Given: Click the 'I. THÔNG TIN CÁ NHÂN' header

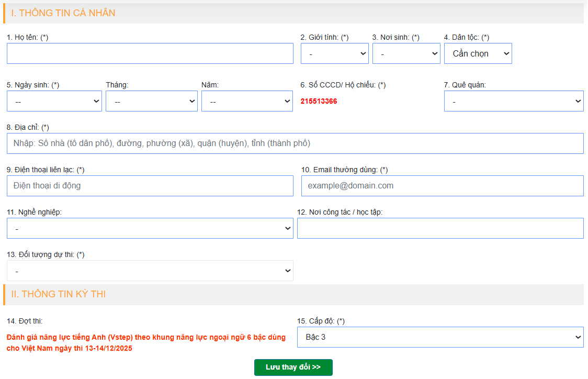Looking at the screenshot, I should coord(63,13).
